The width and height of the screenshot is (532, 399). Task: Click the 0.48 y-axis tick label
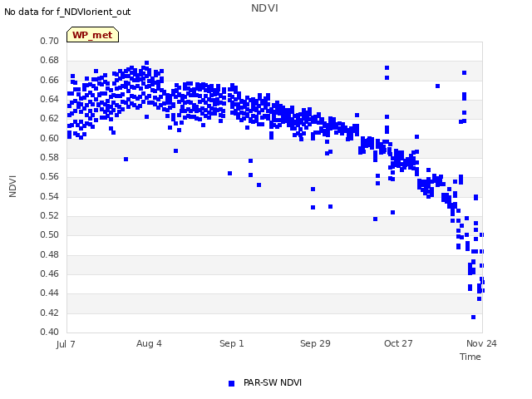click(50, 254)
